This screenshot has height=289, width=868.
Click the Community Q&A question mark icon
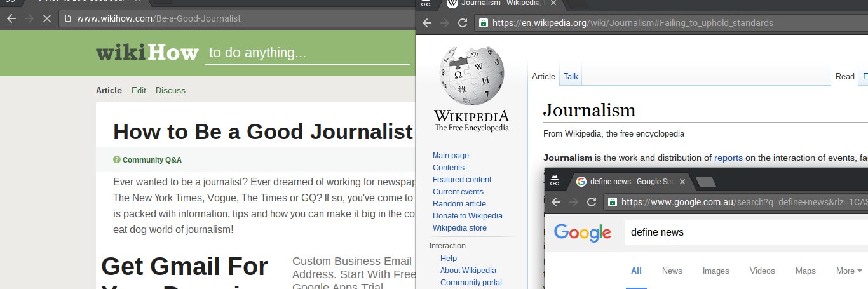point(117,159)
